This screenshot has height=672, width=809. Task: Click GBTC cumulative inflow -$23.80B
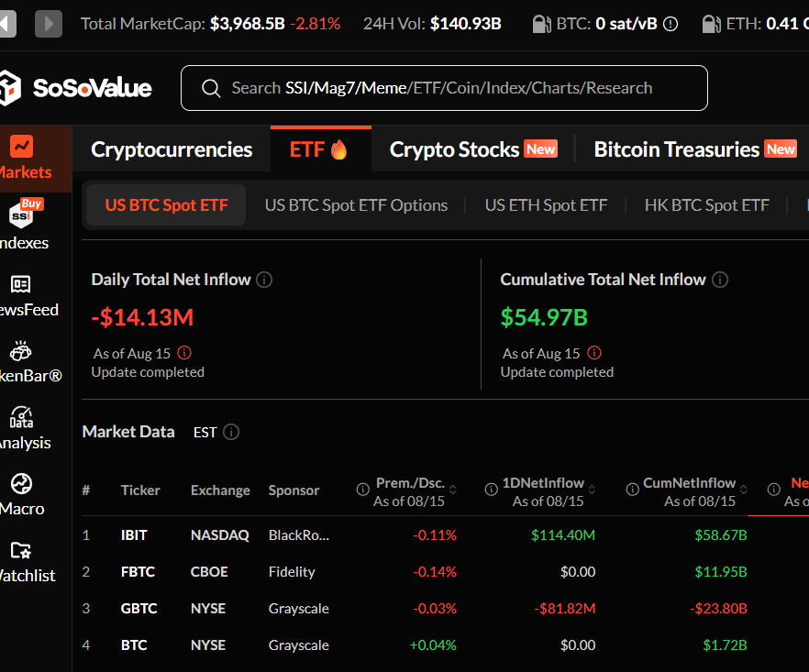pyautogui.click(x=719, y=609)
